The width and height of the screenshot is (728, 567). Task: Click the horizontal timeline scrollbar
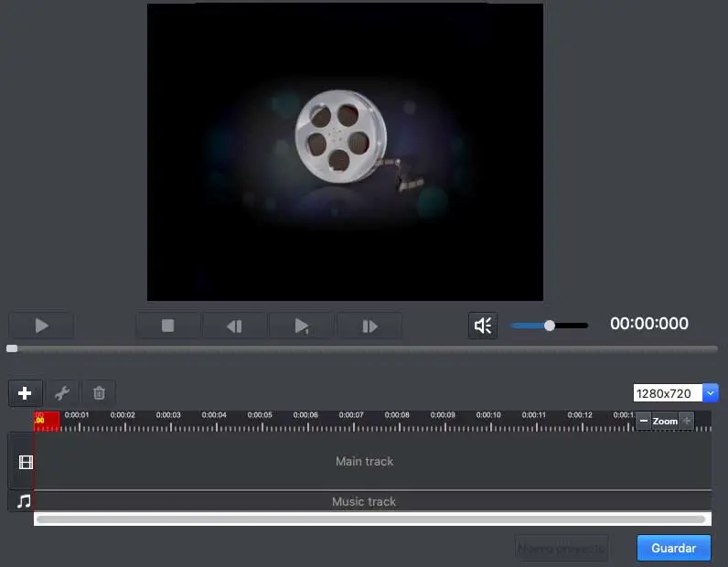(x=371, y=519)
